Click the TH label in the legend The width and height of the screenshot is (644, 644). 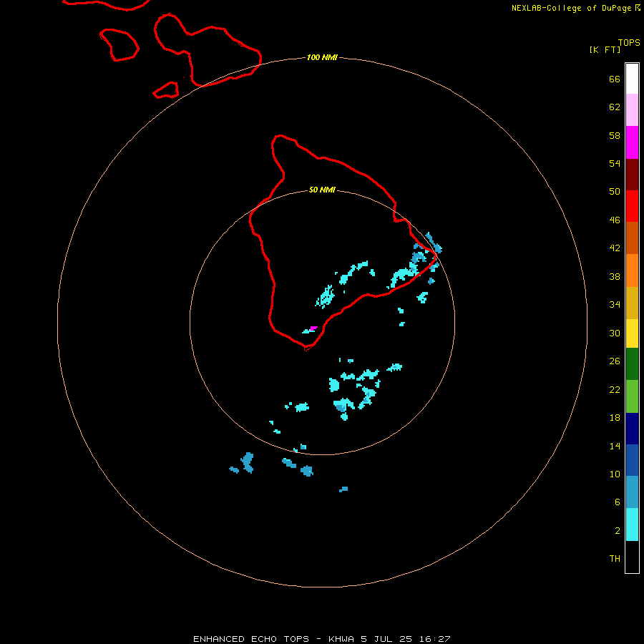coord(615,558)
